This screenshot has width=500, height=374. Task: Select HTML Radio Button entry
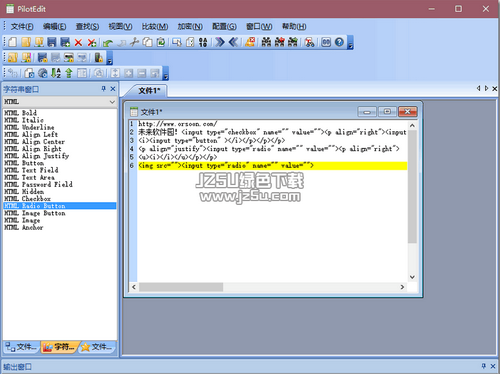[x=60, y=206]
